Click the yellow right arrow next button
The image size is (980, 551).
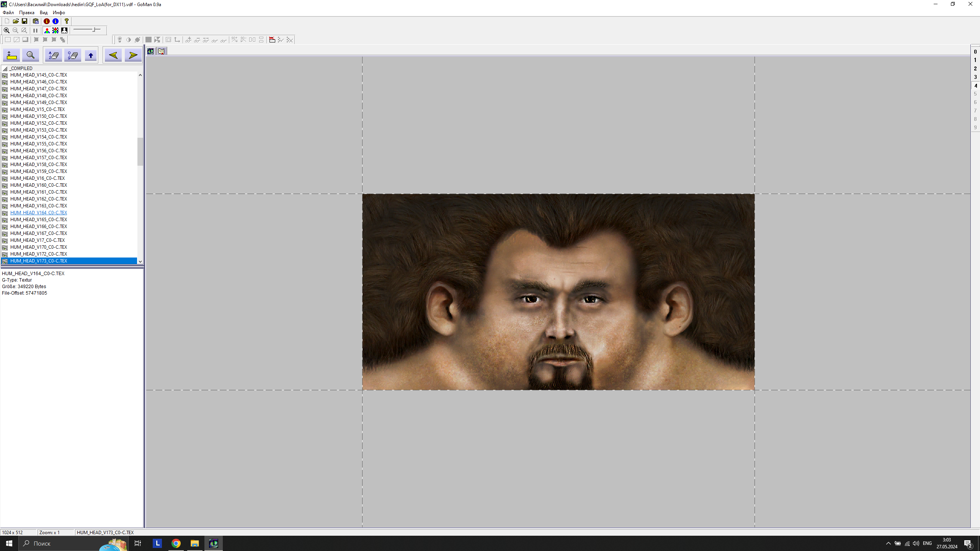pos(133,55)
